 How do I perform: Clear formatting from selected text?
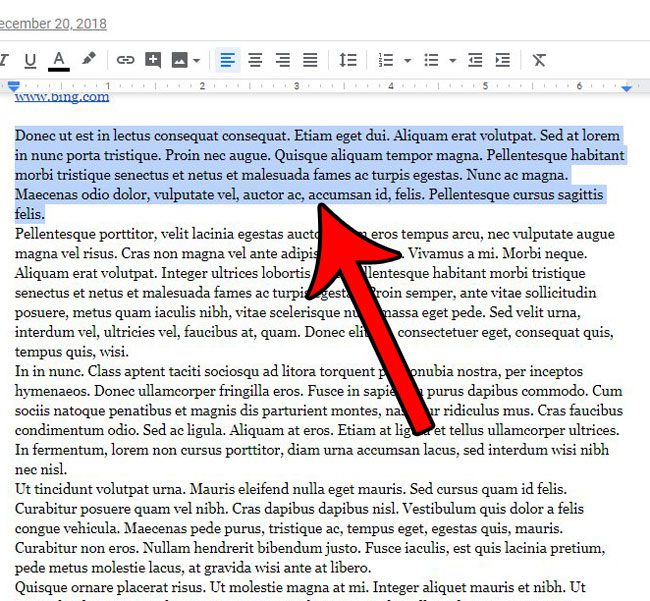(539, 60)
